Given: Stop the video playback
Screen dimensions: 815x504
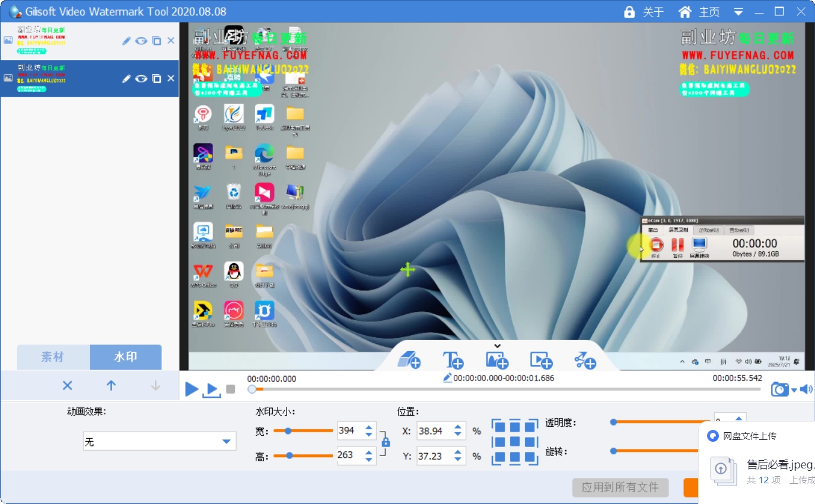Looking at the screenshot, I should click(x=231, y=390).
